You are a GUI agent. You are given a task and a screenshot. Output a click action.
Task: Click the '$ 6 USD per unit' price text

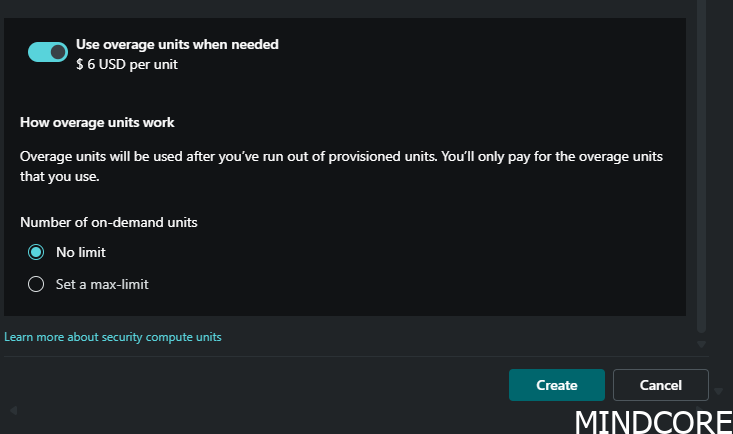(127, 64)
